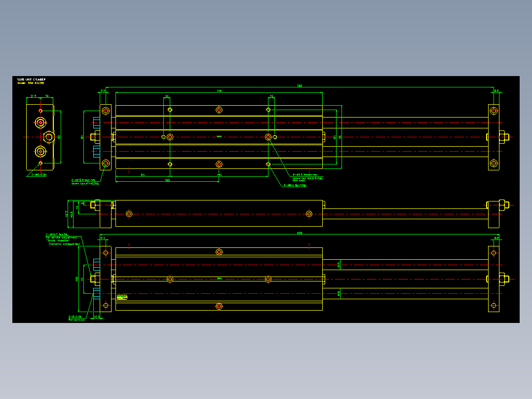This screenshot has height=399, width=532.
Task: Select the 2-Rc1/8 port callout
Action: pos(75,317)
